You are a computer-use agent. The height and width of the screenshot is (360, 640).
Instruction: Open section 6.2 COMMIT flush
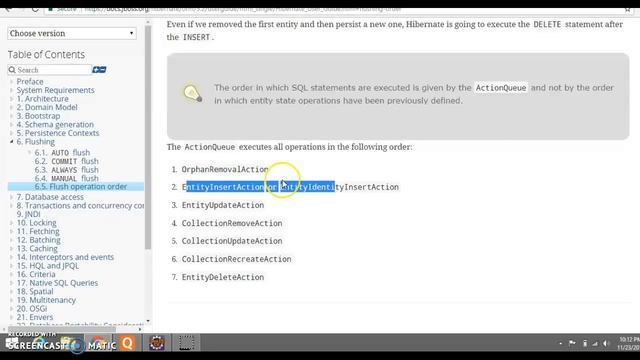click(67, 161)
